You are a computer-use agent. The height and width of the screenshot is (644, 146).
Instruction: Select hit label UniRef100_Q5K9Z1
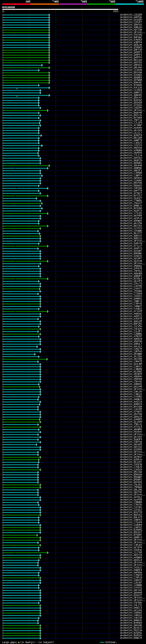(131, 65)
